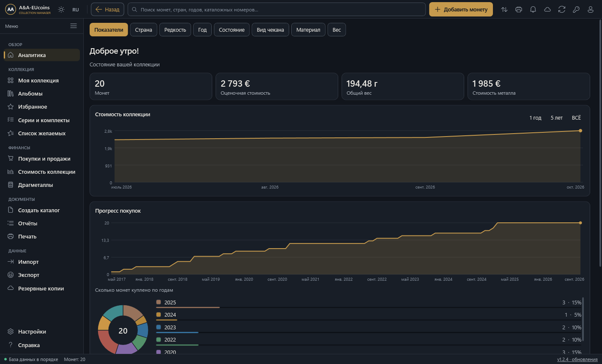Open Стоимость коллекции in the sidebar

coord(42,172)
